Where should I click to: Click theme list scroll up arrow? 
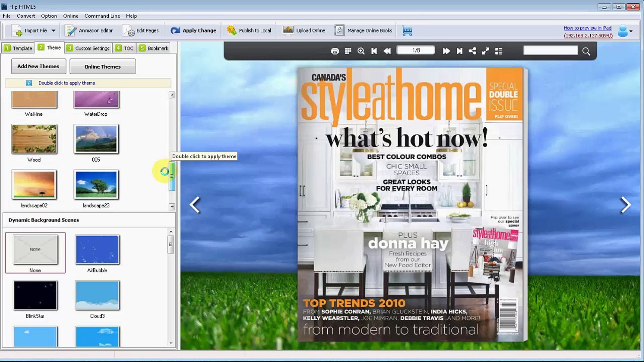pos(172,95)
